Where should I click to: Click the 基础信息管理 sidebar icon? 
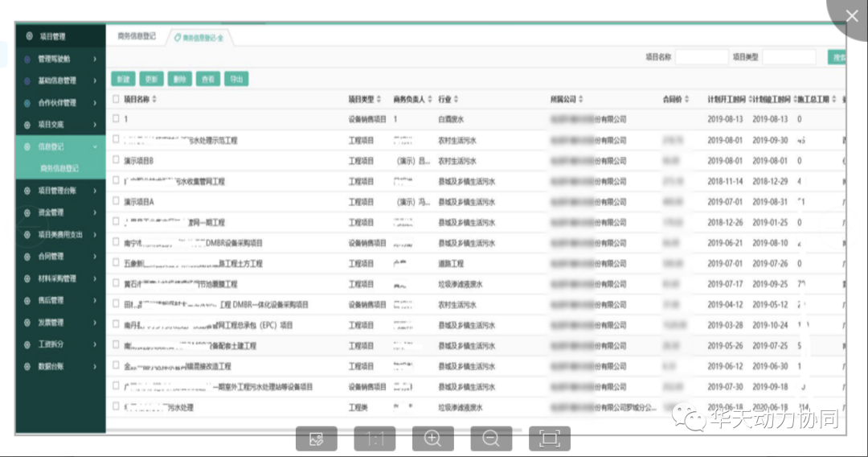(27, 81)
